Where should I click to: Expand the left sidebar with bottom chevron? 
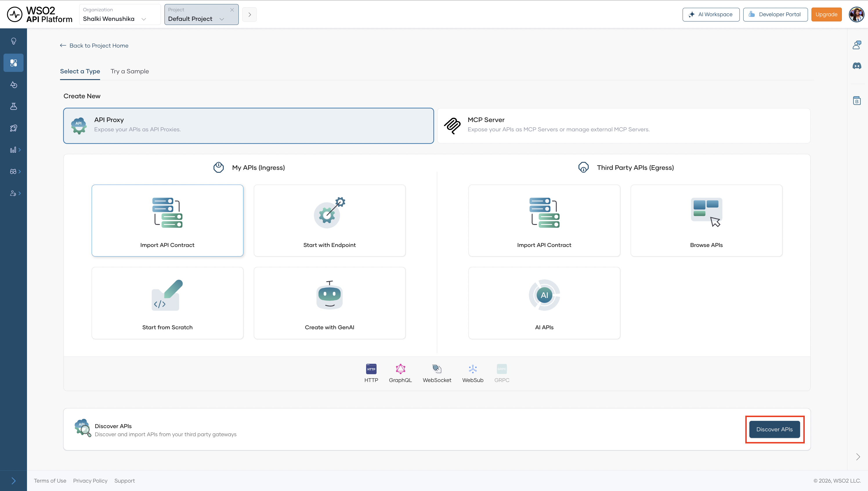(14, 481)
